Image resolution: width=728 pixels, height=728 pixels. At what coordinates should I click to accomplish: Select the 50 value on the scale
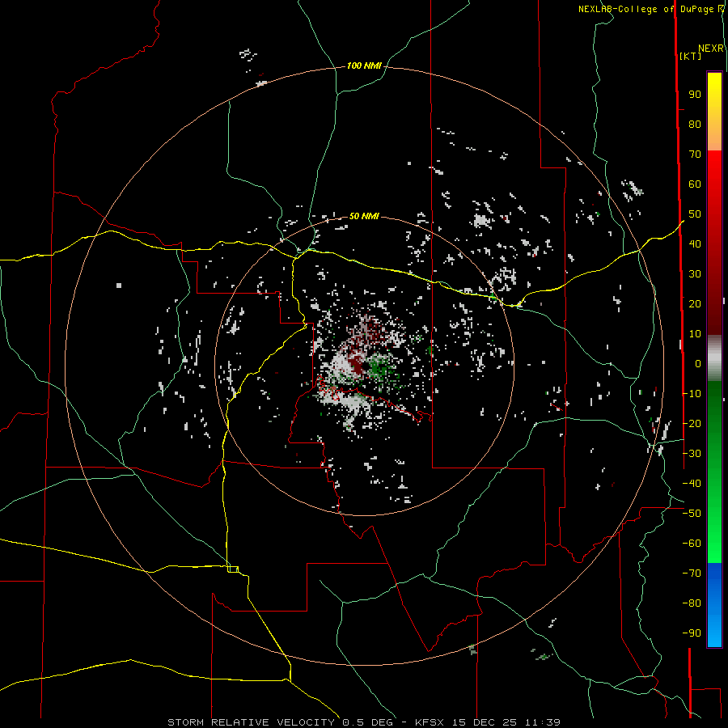[x=695, y=214]
